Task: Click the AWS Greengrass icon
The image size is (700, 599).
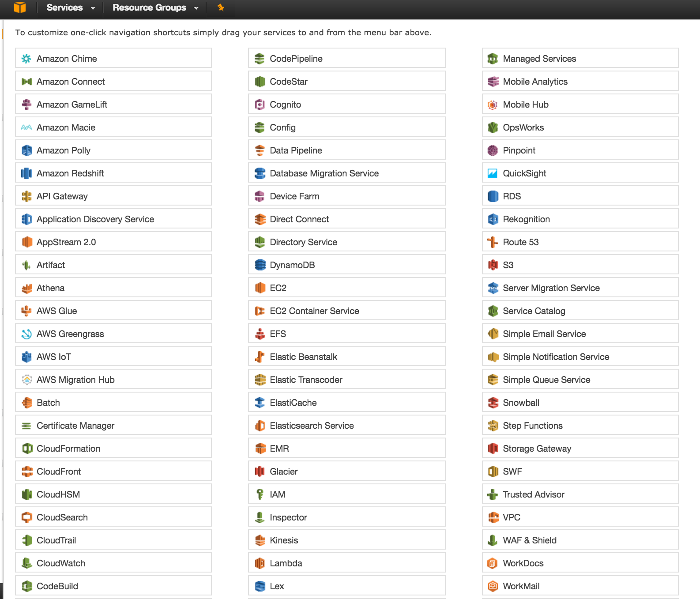Action: (x=26, y=334)
